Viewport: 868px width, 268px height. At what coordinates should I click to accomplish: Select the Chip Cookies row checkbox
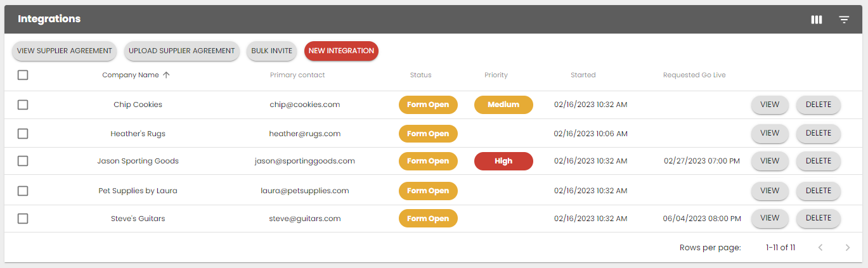[x=23, y=105]
